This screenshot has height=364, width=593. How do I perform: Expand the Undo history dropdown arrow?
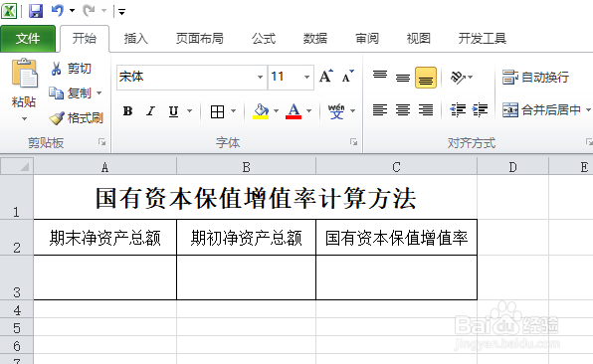[72, 11]
